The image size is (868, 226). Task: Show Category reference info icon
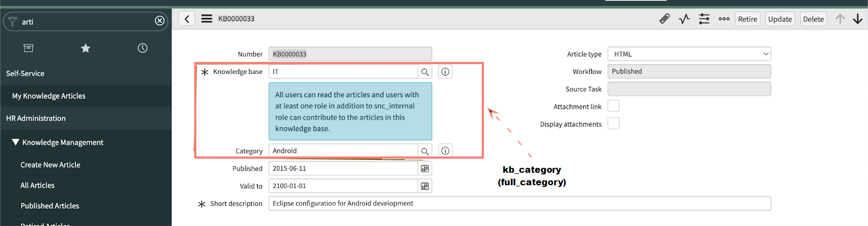(x=445, y=150)
